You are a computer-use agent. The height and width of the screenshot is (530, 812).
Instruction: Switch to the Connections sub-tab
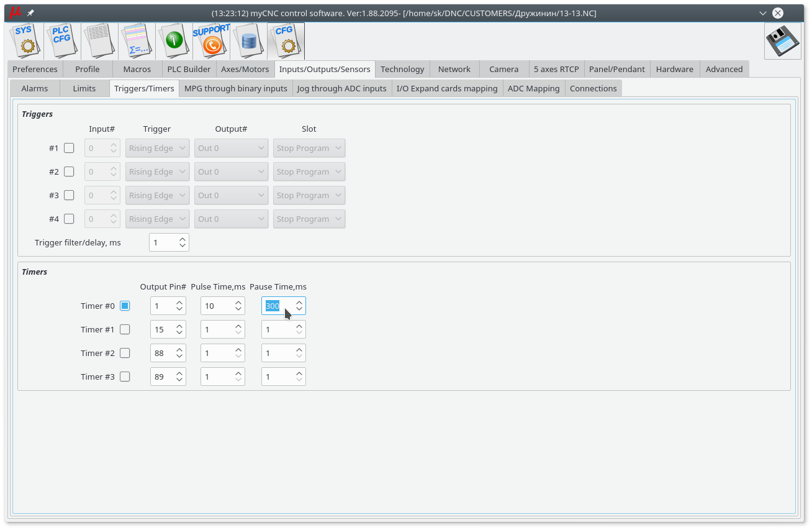click(x=593, y=88)
